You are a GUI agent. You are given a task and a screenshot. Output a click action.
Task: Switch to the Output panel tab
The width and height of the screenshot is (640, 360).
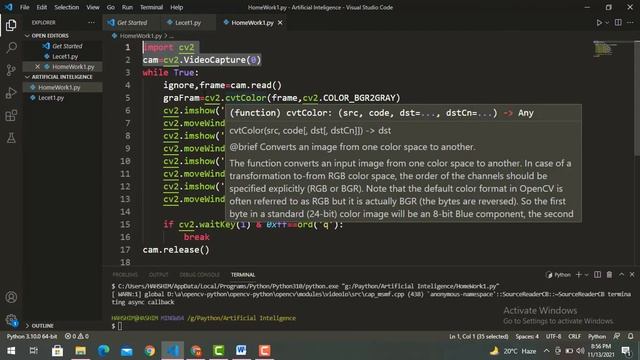pos(158,275)
